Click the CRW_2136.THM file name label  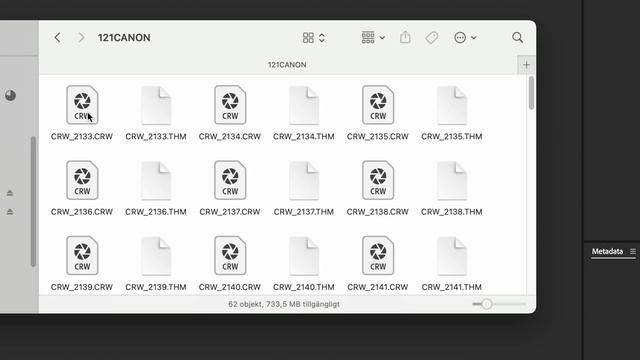tap(156, 212)
